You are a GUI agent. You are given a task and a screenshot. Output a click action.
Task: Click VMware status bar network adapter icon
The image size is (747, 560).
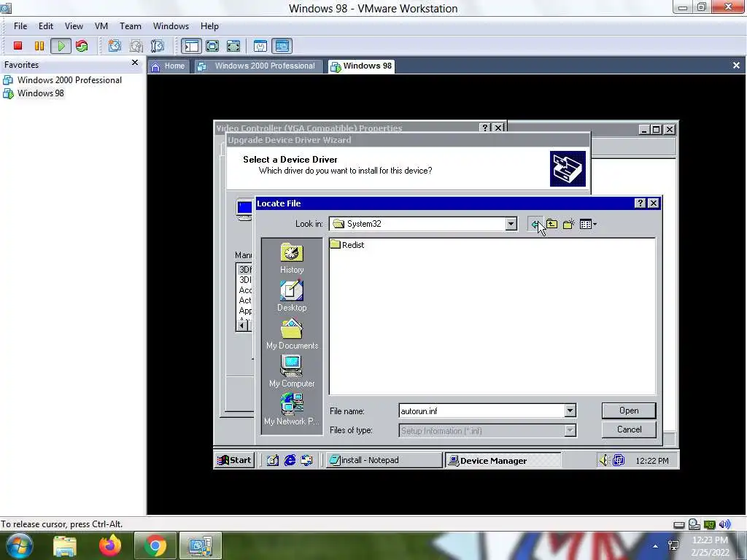click(x=709, y=524)
